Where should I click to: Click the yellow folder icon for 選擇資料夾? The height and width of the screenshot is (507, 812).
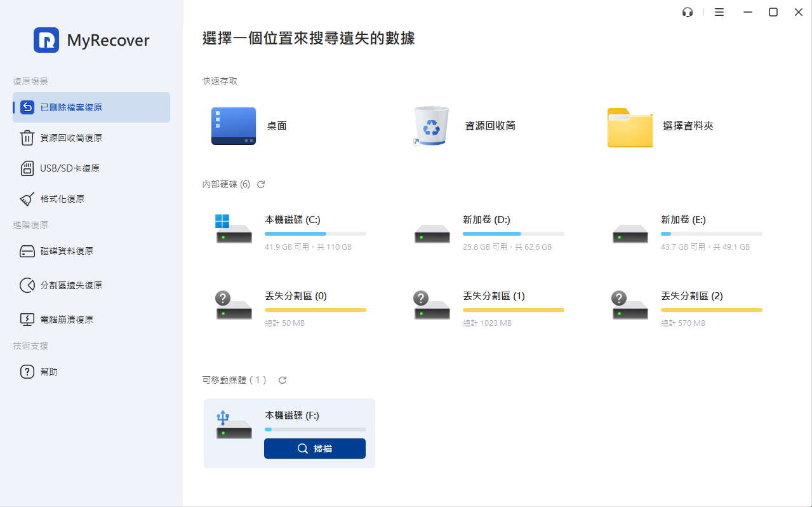click(x=630, y=127)
